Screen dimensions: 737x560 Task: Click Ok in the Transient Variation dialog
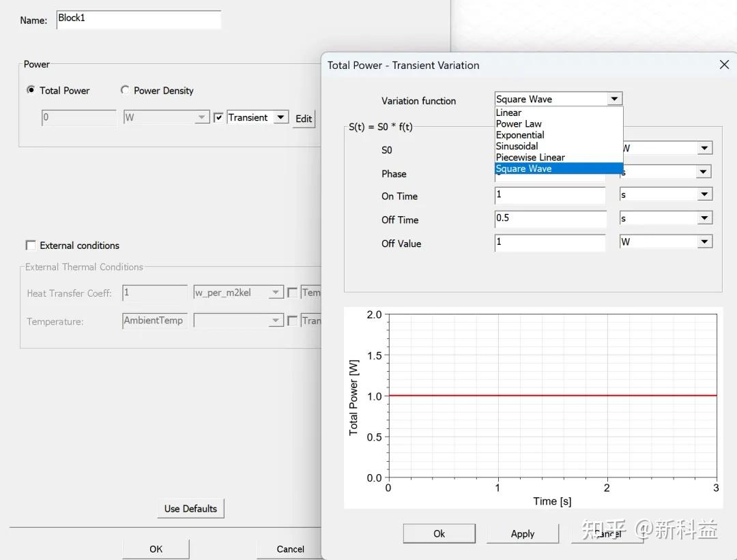point(439,533)
